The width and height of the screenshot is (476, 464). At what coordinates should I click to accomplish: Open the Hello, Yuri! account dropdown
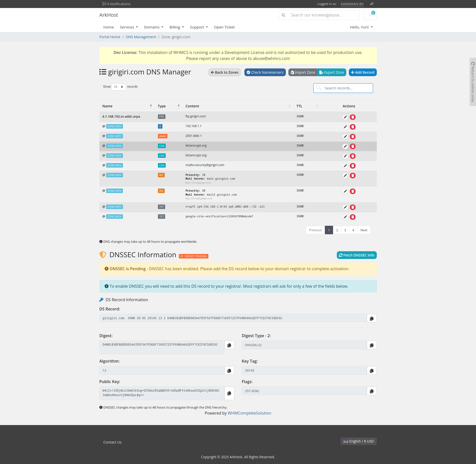[361, 27]
